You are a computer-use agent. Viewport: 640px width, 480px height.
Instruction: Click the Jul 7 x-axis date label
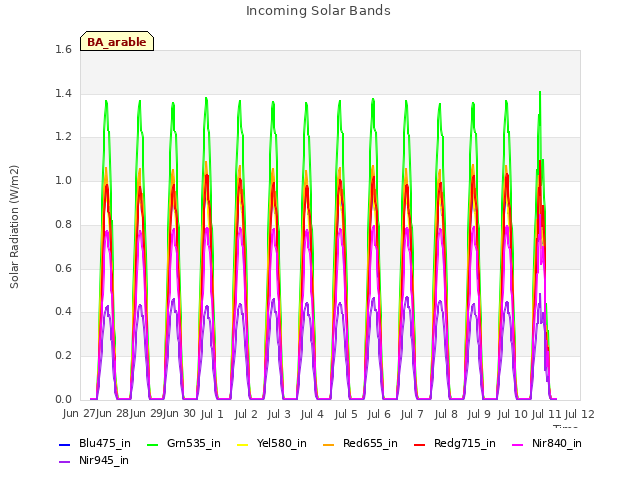[412, 414]
